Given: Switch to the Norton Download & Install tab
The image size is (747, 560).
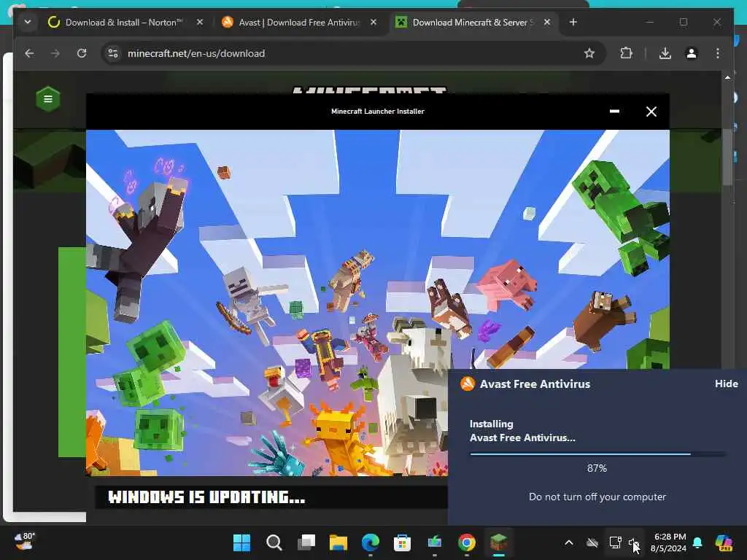Looking at the screenshot, I should pyautogui.click(x=123, y=23).
